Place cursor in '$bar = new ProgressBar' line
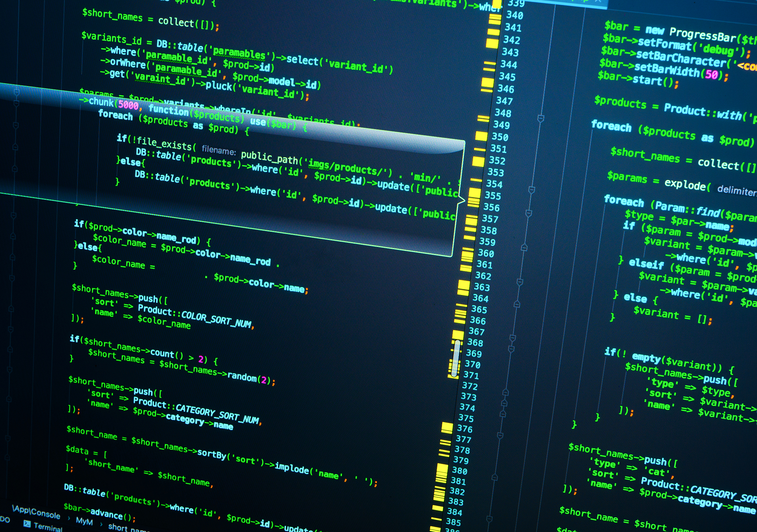 coord(680,33)
